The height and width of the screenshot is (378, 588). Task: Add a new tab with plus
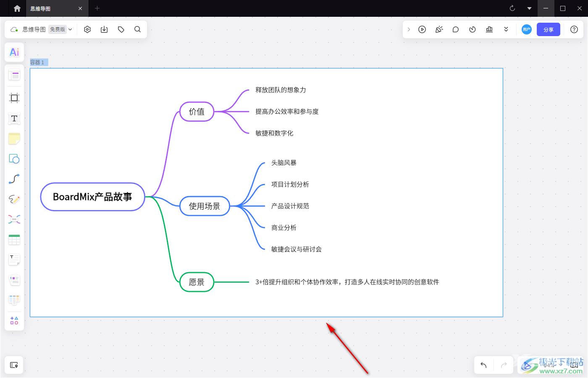97,8
